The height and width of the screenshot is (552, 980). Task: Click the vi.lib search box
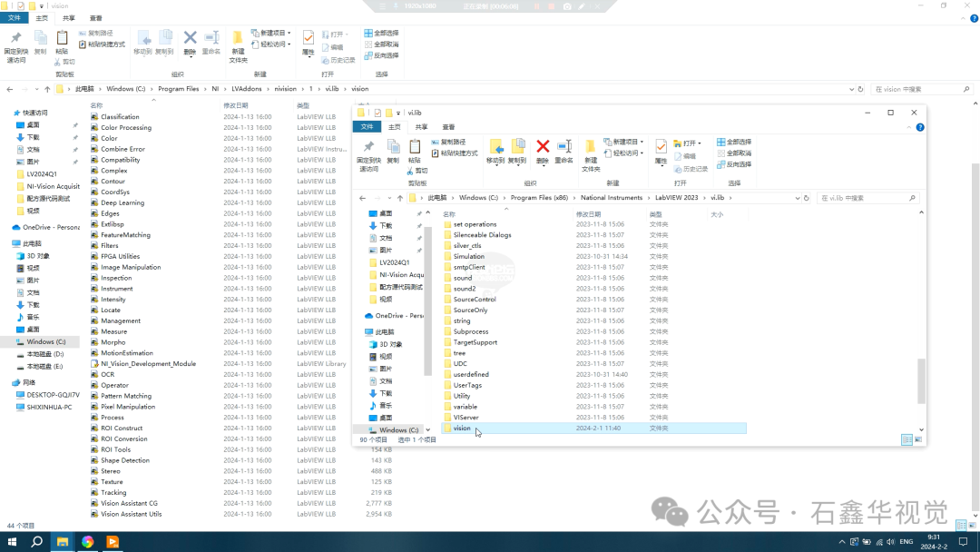click(867, 198)
